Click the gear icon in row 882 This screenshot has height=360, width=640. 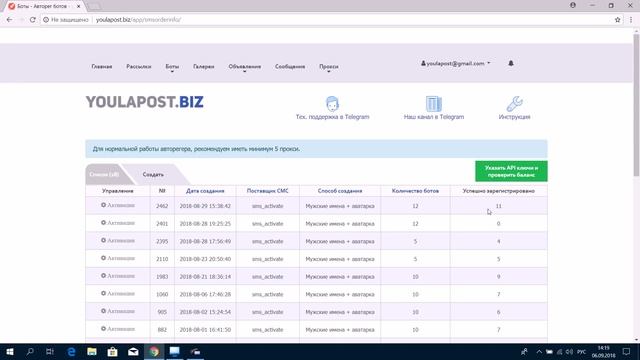103,329
